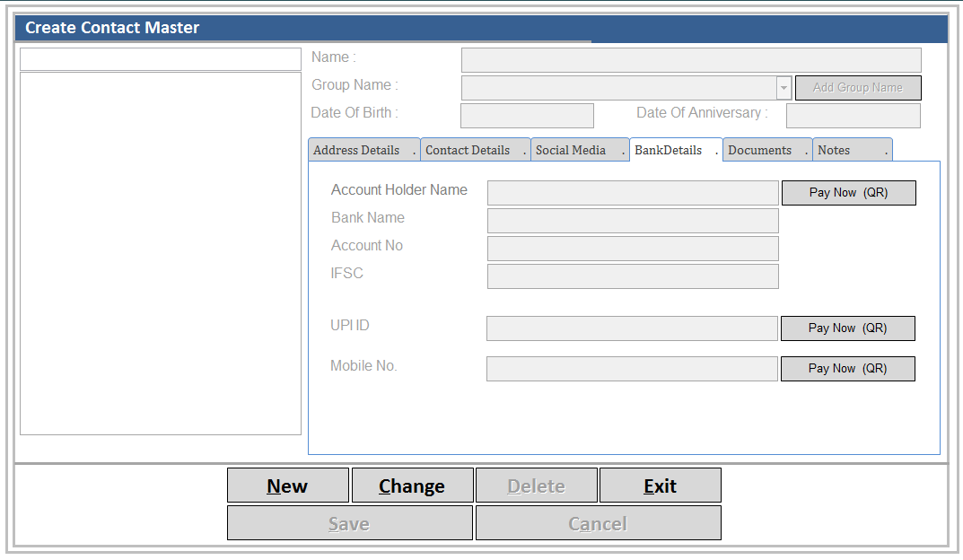The image size is (963, 560).
Task: Click Add Group Name button
Action: click(x=857, y=88)
